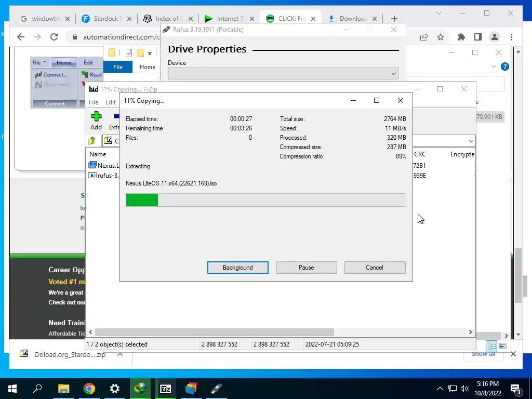Click the Windows Start button
Viewport: 532px width, 399px height.
[12, 389]
